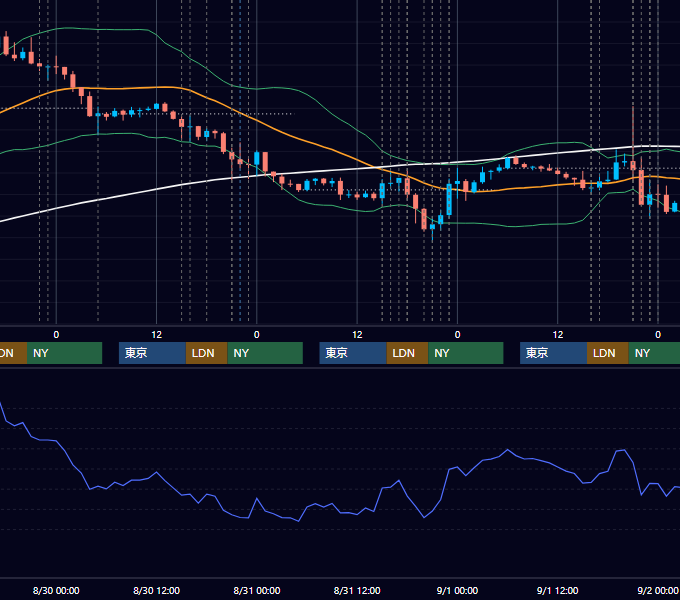This screenshot has width=680, height=600.
Task: Select the 東京 session block above 8/31 12:00
Action: point(353,353)
